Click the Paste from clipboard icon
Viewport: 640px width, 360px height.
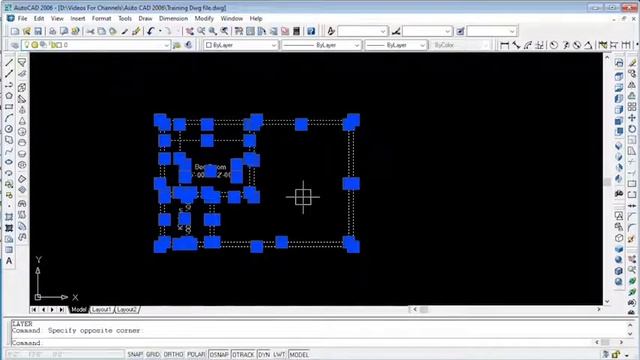click(x=113, y=31)
